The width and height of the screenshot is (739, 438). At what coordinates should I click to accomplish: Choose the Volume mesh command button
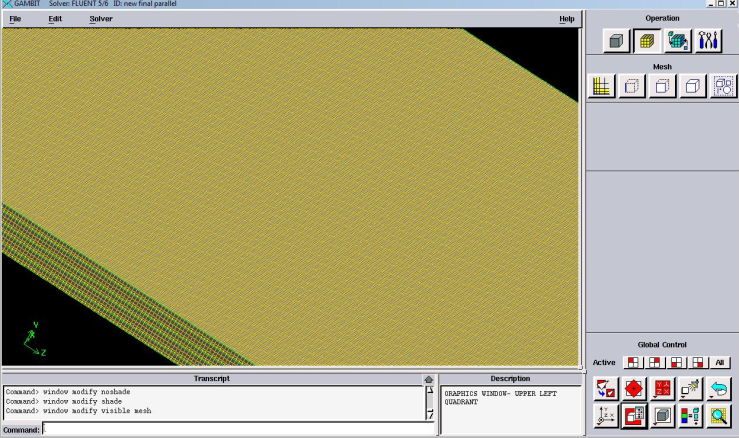pyautogui.click(x=692, y=87)
